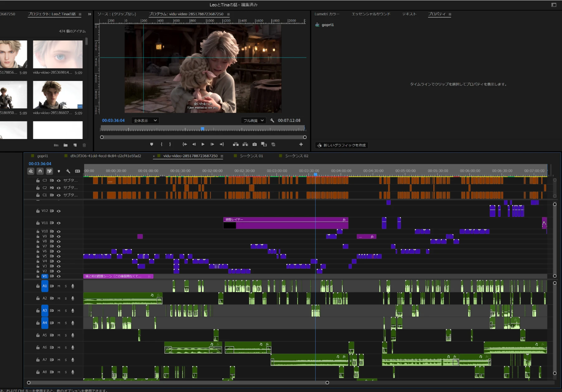Open Project panel menu icon
Viewport: 562px width, 392px height.
tap(80, 14)
